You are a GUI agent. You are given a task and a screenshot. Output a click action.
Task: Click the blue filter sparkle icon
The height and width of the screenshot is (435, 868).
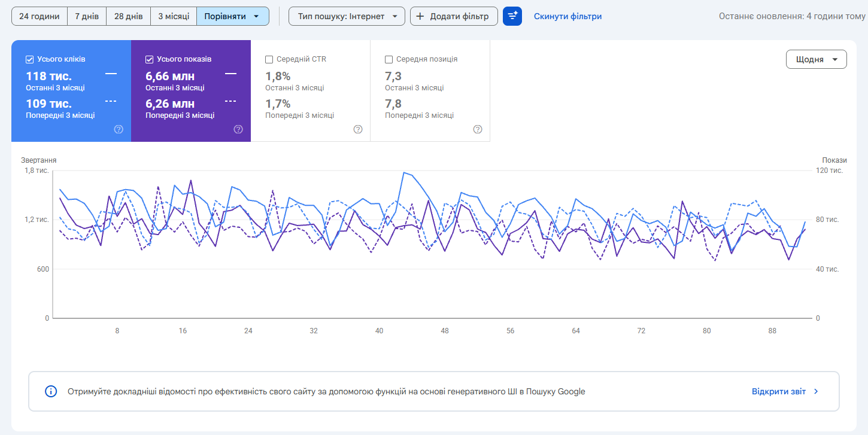pos(512,16)
